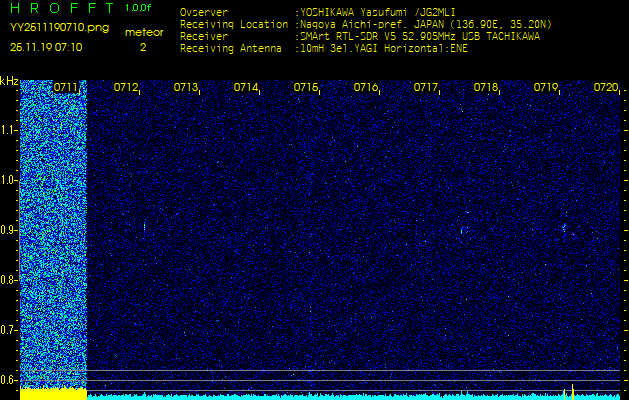
Task: Click the 0.6 kHz frequency axis label
Action: [8, 380]
